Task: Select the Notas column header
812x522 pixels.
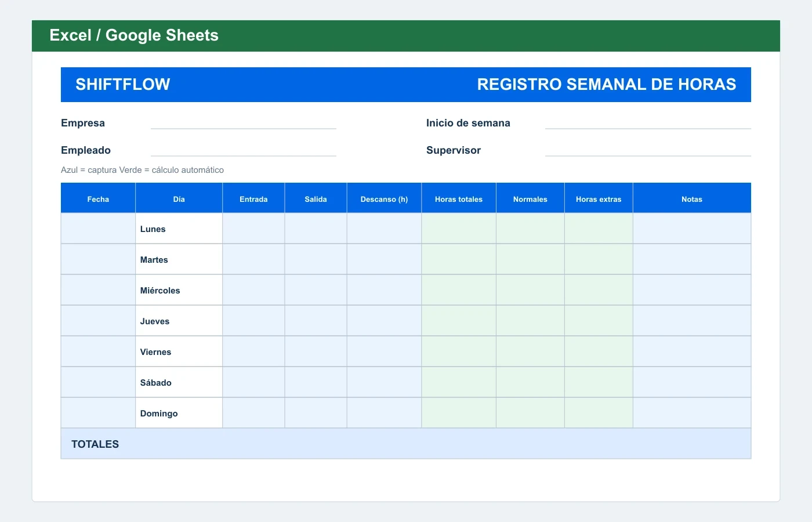Action: coord(692,198)
